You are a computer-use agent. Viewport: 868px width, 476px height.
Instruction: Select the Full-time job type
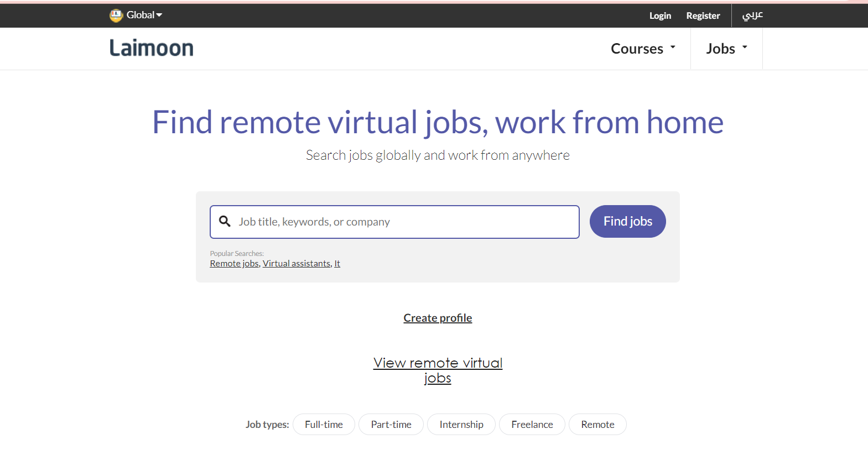(324, 425)
